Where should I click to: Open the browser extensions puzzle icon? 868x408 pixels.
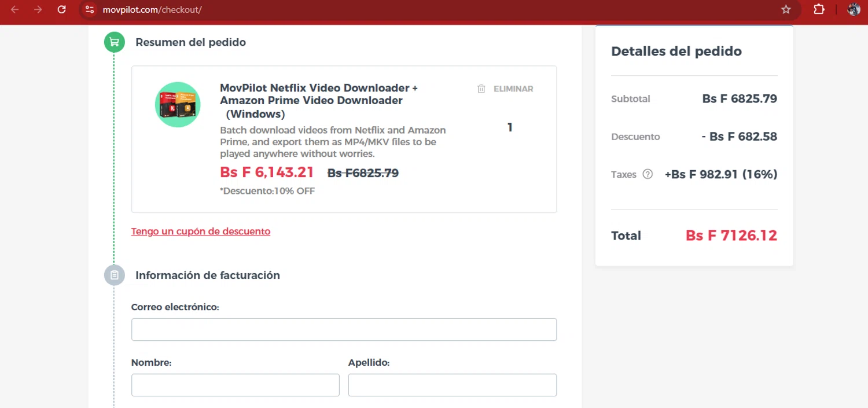[x=819, y=10]
